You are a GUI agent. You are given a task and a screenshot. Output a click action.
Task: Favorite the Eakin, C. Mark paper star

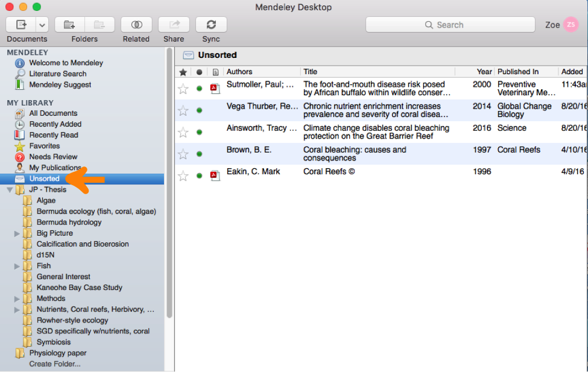(x=183, y=176)
